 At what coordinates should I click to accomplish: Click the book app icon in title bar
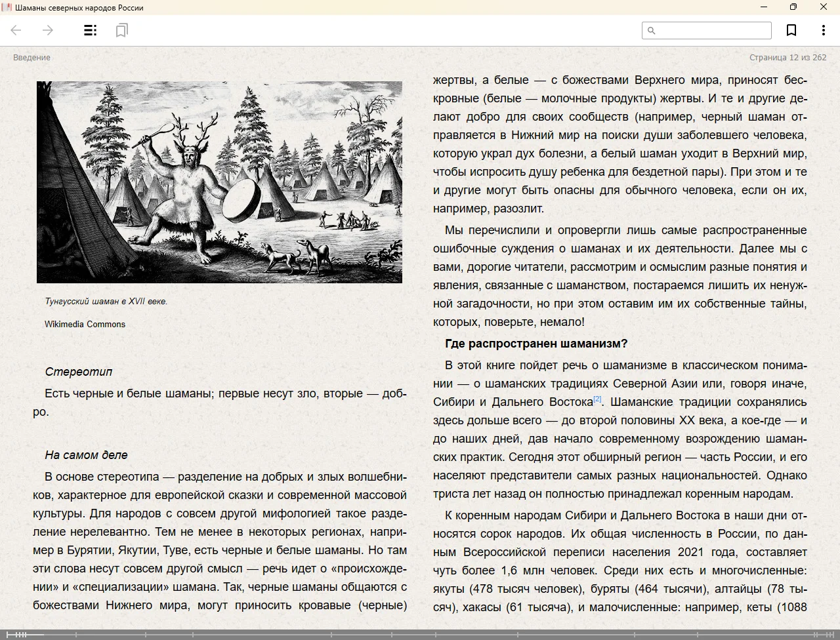tap(7, 7)
